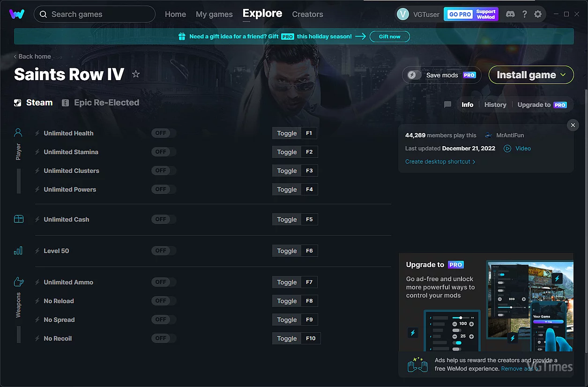Viewport: 588px width, 387px height.
Task: Go to Back home
Action: [32, 56]
